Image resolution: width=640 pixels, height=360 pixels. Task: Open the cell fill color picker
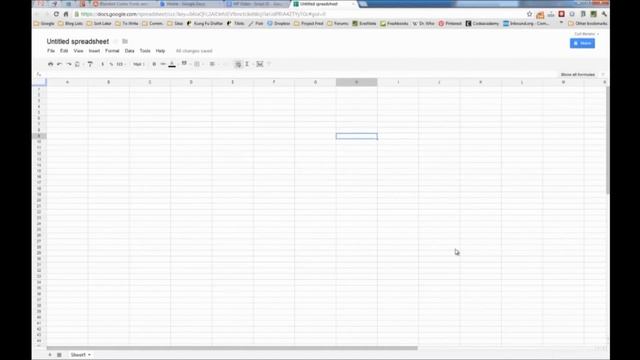[x=184, y=64]
